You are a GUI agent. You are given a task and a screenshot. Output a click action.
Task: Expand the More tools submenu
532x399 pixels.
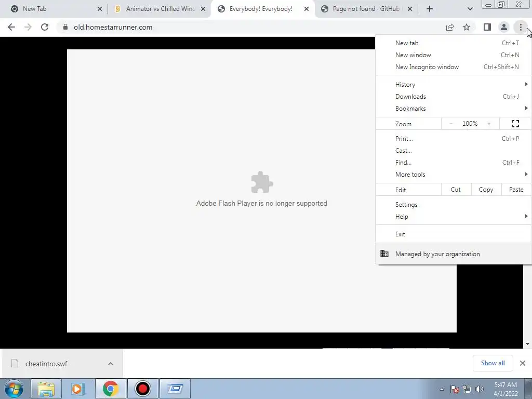453,175
